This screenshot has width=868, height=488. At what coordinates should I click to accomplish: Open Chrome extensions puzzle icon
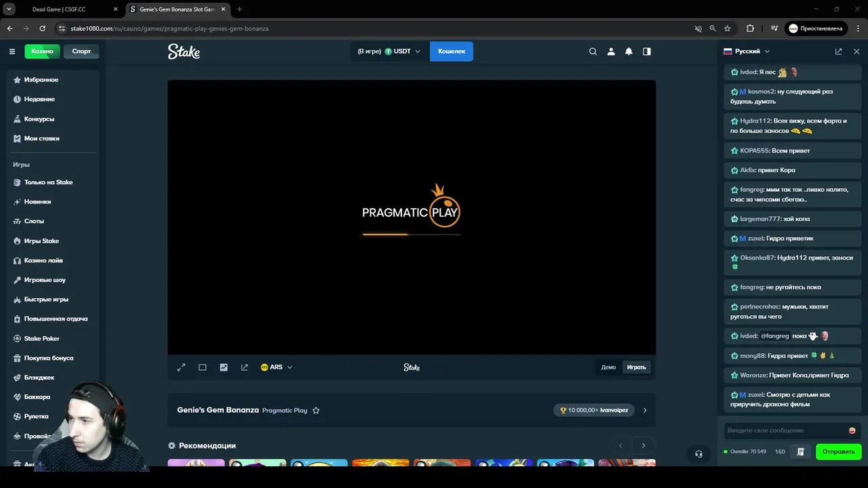pyautogui.click(x=750, y=28)
